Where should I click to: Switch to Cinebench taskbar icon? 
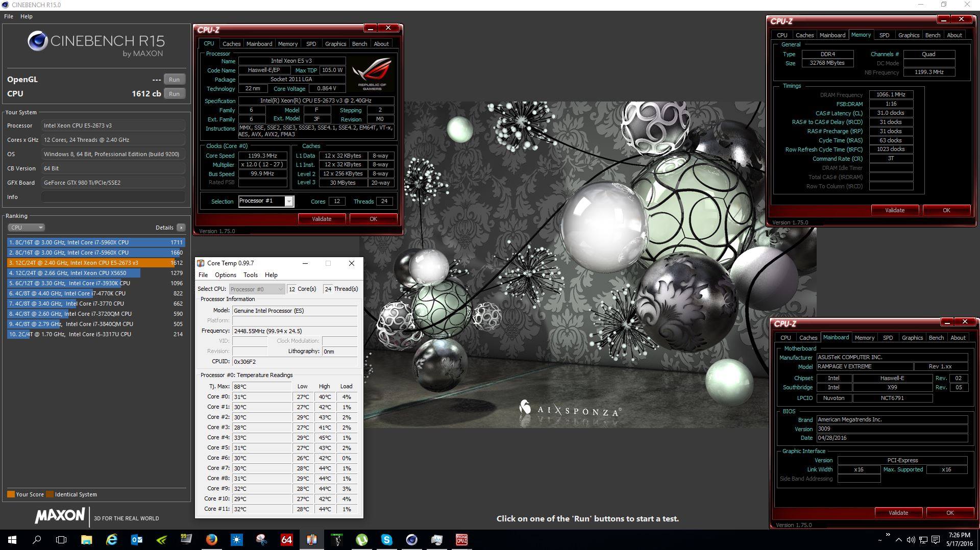411,540
